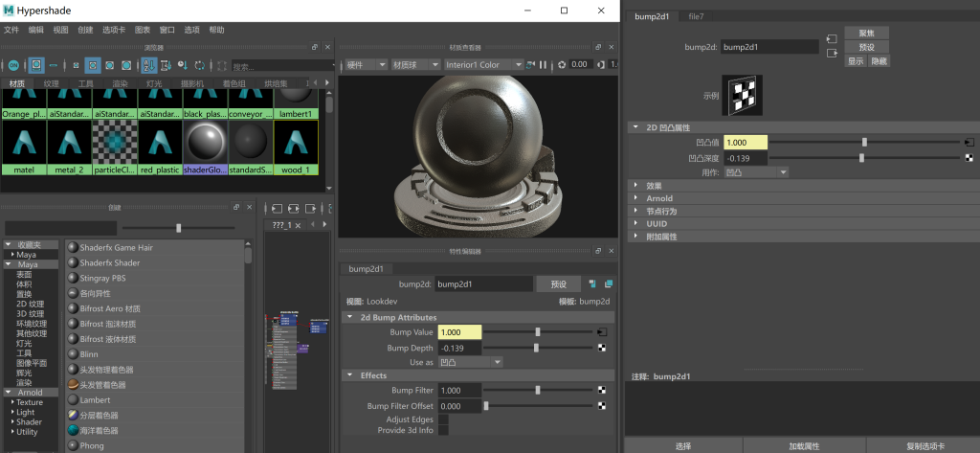Open the 编辑 menu
980x453 pixels.
(36, 30)
